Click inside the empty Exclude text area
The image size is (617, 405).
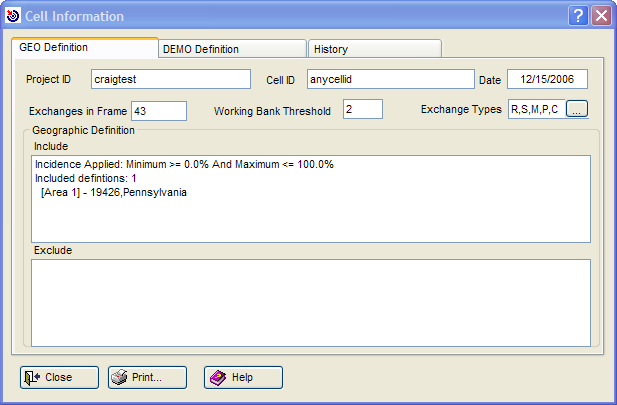point(311,301)
